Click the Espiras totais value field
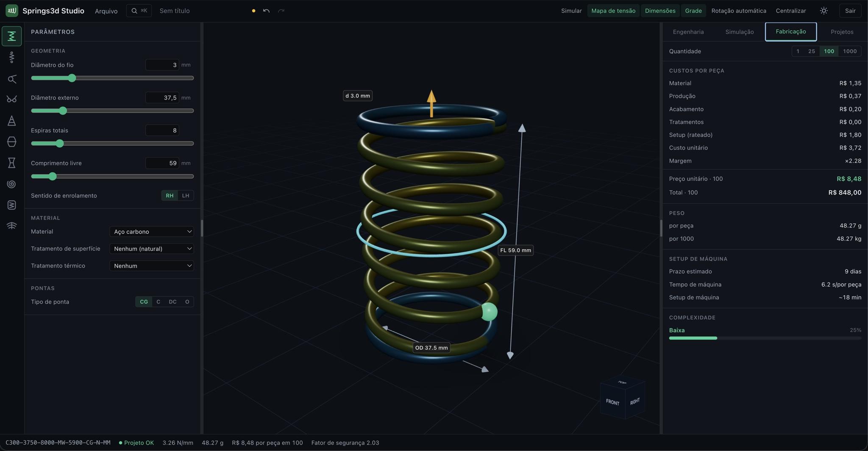 162,130
